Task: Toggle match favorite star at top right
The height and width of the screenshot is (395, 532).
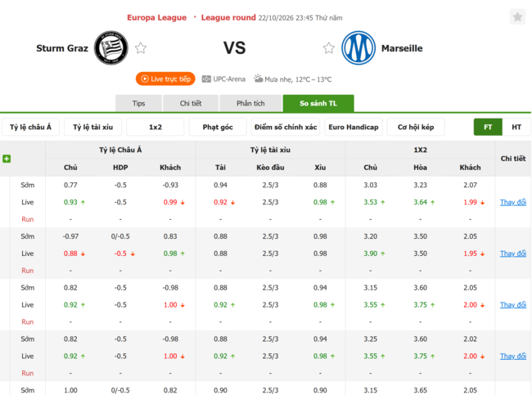Action: (517, 17)
